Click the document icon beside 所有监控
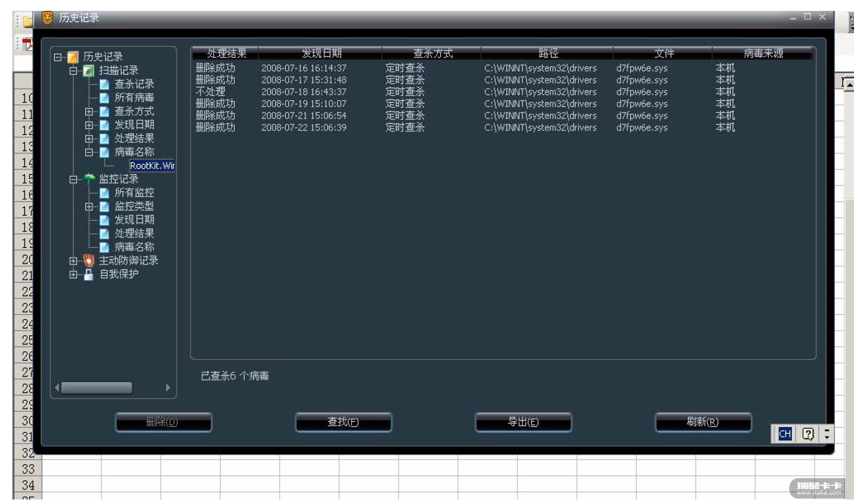 pos(104,193)
